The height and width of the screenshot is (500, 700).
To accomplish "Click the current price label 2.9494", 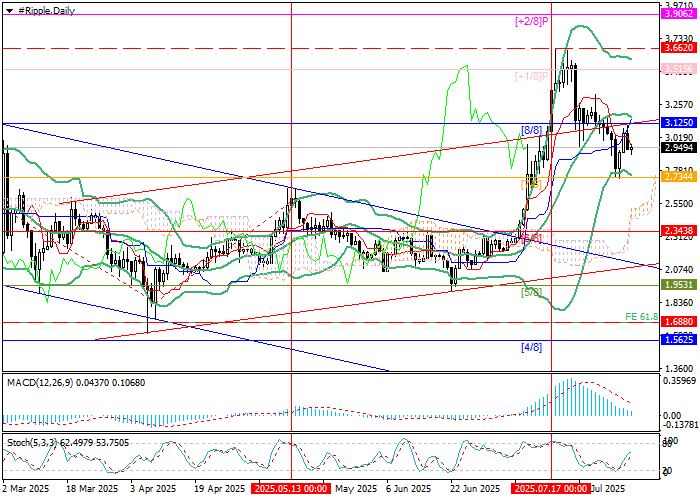I will pos(679,148).
